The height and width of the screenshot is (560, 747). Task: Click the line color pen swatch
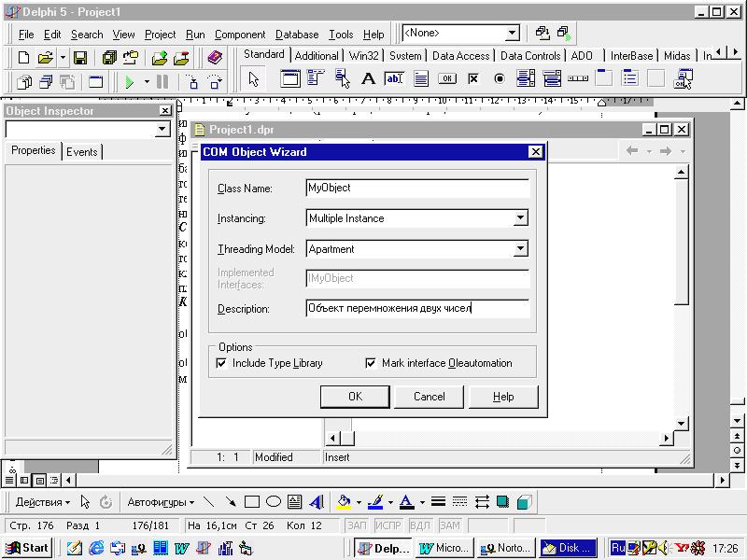[x=376, y=502]
